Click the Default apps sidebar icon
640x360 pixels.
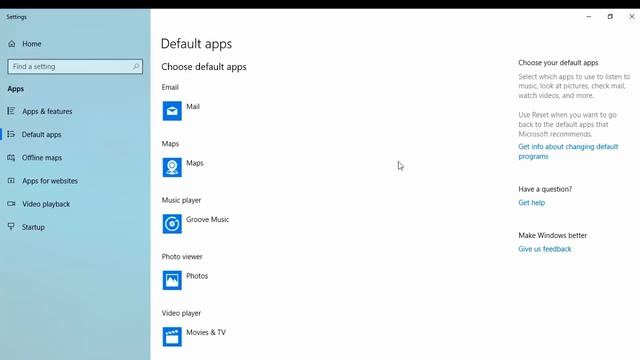pyautogui.click(x=11, y=134)
